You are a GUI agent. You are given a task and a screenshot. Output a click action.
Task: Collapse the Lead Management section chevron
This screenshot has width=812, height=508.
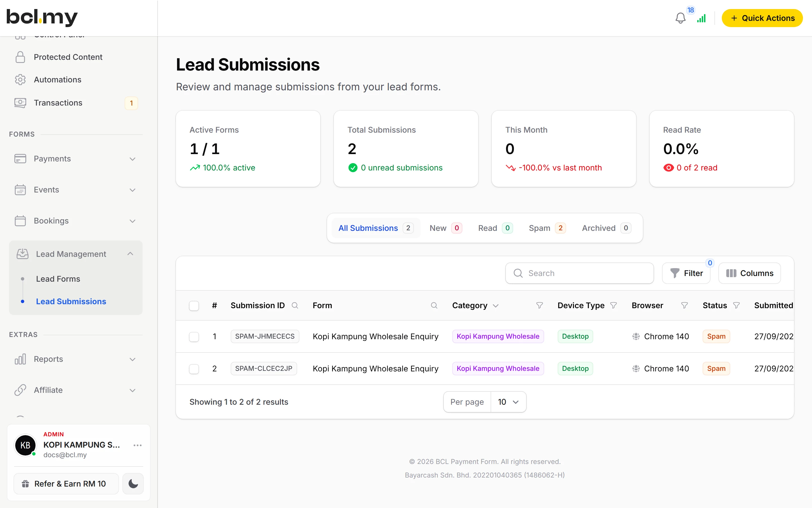(130, 254)
